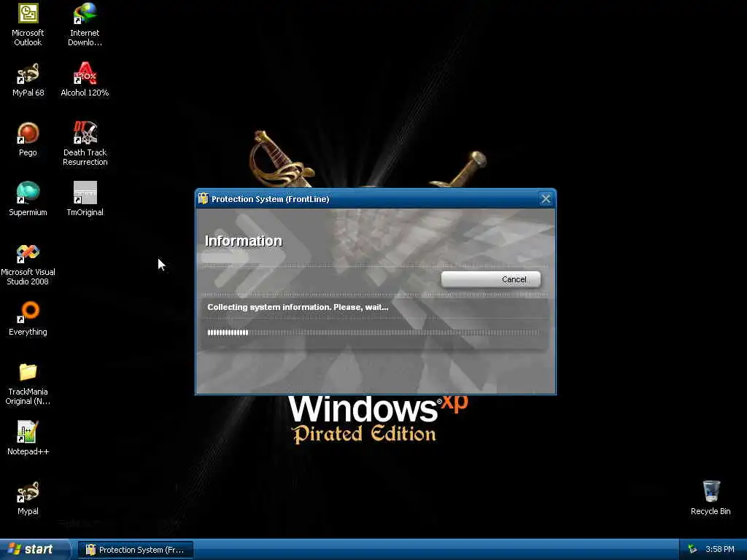Click Protection System taskbar button
The width and height of the screenshot is (747, 560).
pos(135,550)
